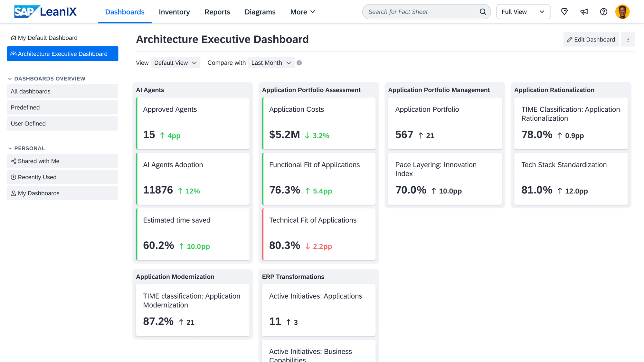The image size is (644, 362).
Task: Click the home icon next to My Default Dashboard
Action: (x=13, y=38)
